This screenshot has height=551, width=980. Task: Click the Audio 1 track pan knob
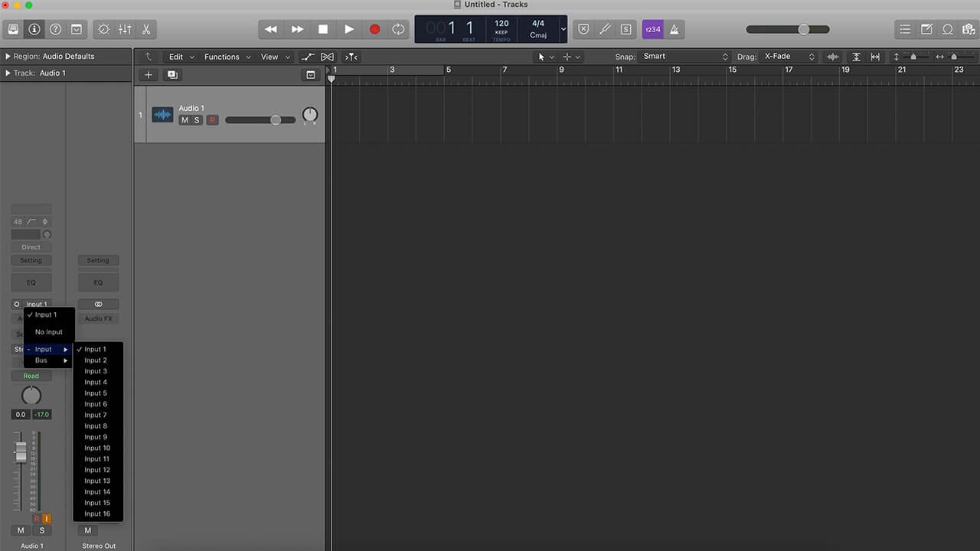click(x=310, y=115)
